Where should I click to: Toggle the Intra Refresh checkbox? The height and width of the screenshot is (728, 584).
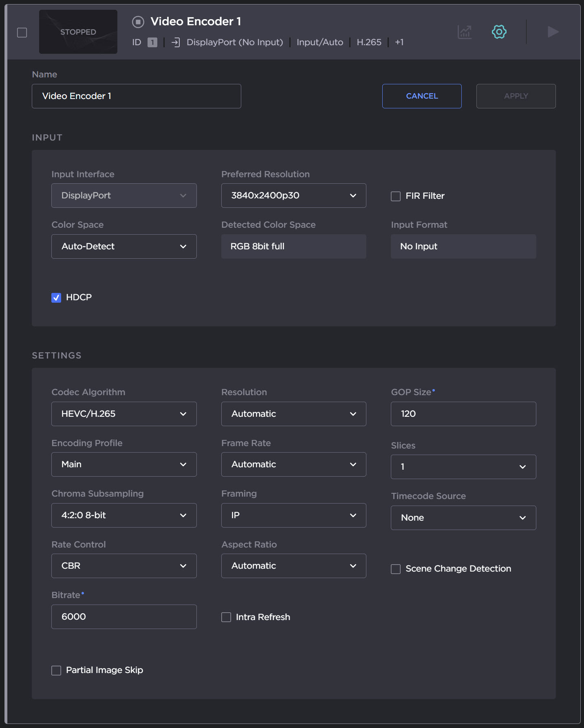click(226, 617)
